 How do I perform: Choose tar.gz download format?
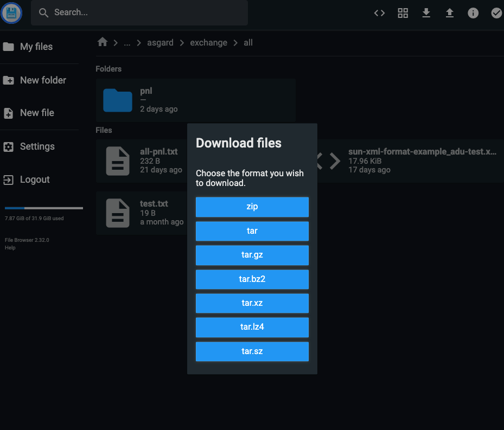[252, 255]
